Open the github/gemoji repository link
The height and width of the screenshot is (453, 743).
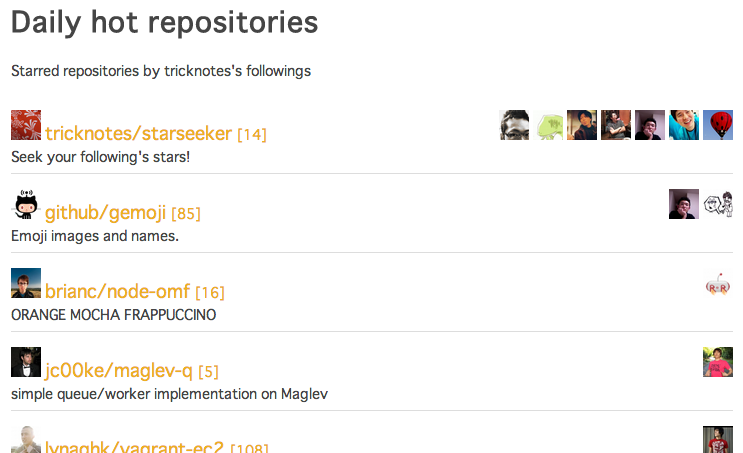(105, 213)
